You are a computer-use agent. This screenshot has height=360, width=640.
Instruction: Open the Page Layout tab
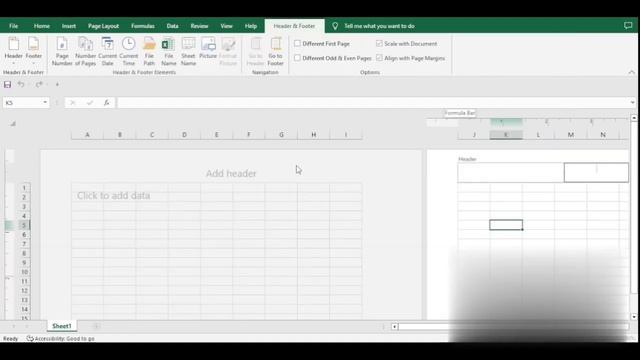103,26
